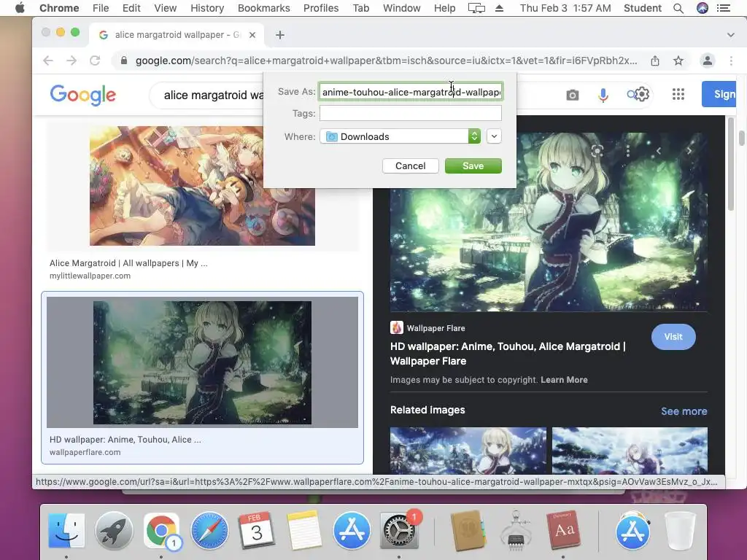Go to previous image with left chevron
This screenshot has height=560, width=747.
pyautogui.click(x=659, y=151)
